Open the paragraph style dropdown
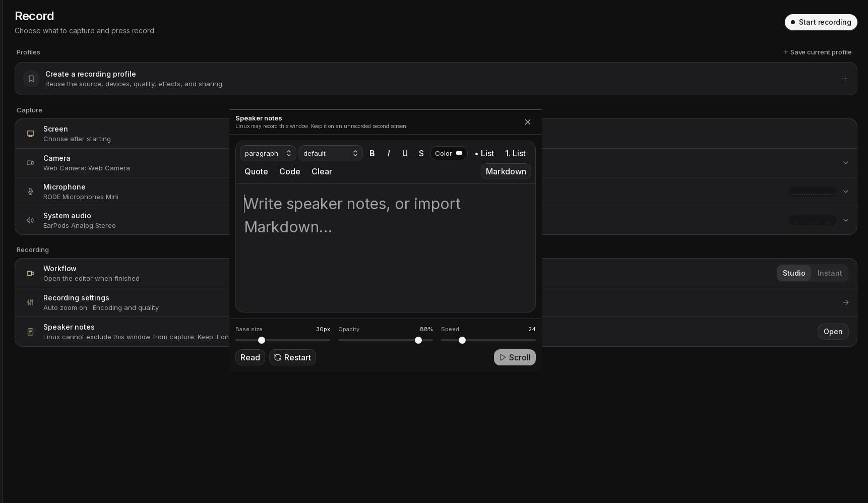The height and width of the screenshot is (503, 868). pyautogui.click(x=268, y=153)
